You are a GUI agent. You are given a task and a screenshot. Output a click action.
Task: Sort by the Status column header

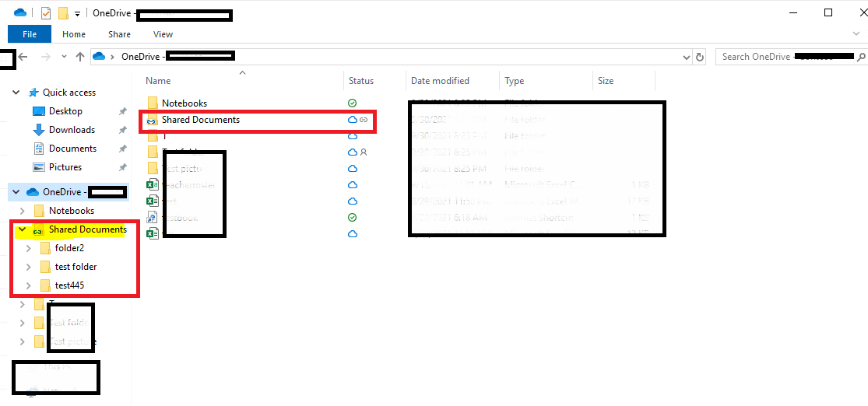tap(361, 81)
